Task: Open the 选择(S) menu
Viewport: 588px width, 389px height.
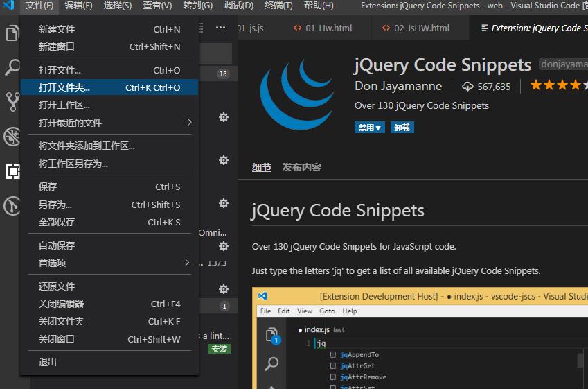Action: click(x=117, y=6)
